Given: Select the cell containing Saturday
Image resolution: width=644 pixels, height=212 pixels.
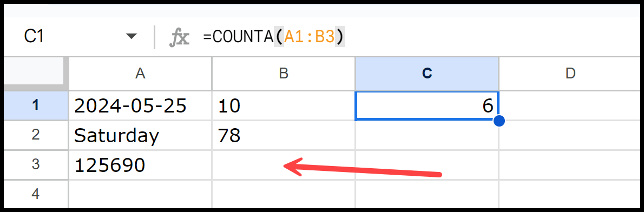Looking at the screenshot, I should tap(141, 135).
